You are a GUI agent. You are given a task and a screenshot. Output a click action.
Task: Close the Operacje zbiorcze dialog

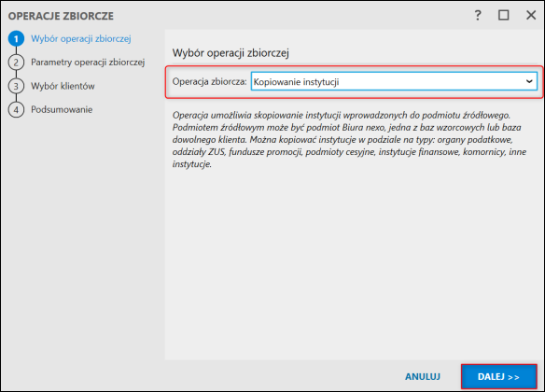coord(531,15)
